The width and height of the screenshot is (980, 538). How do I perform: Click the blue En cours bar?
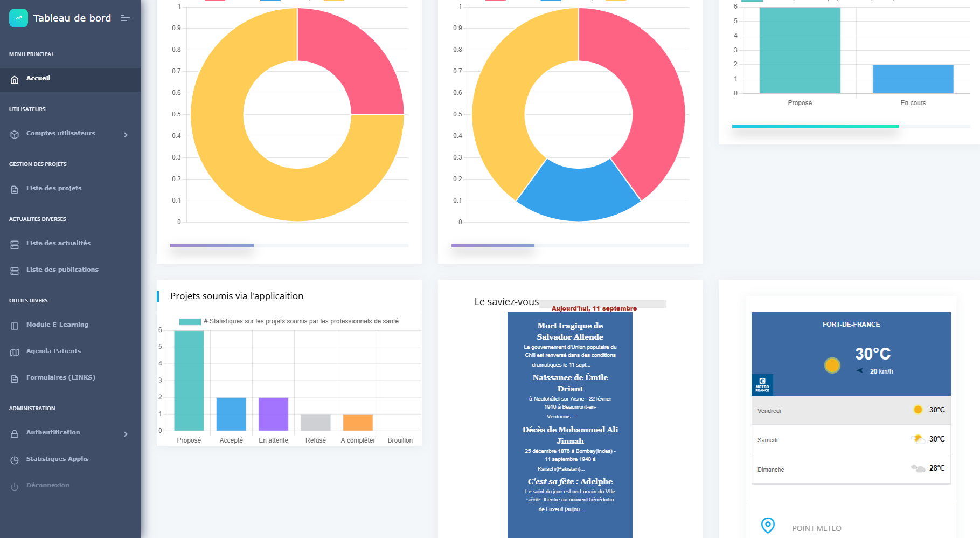pos(913,79)
